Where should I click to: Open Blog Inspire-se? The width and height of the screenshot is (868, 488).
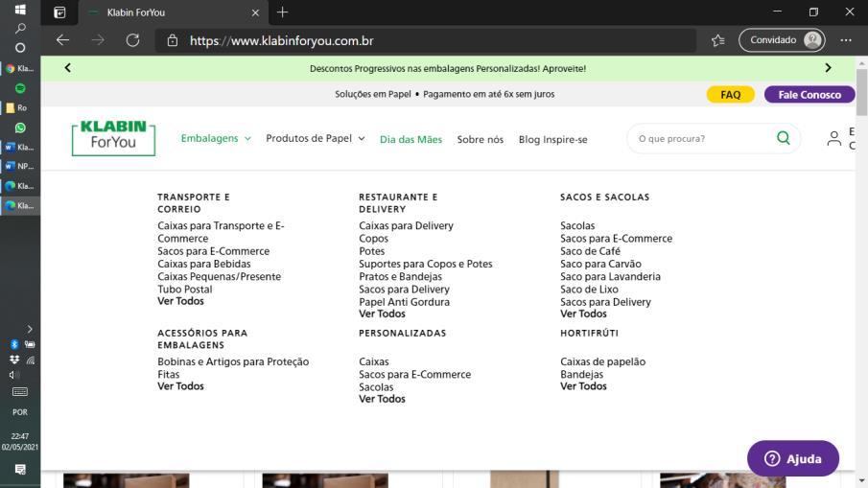tap(553, 139)
